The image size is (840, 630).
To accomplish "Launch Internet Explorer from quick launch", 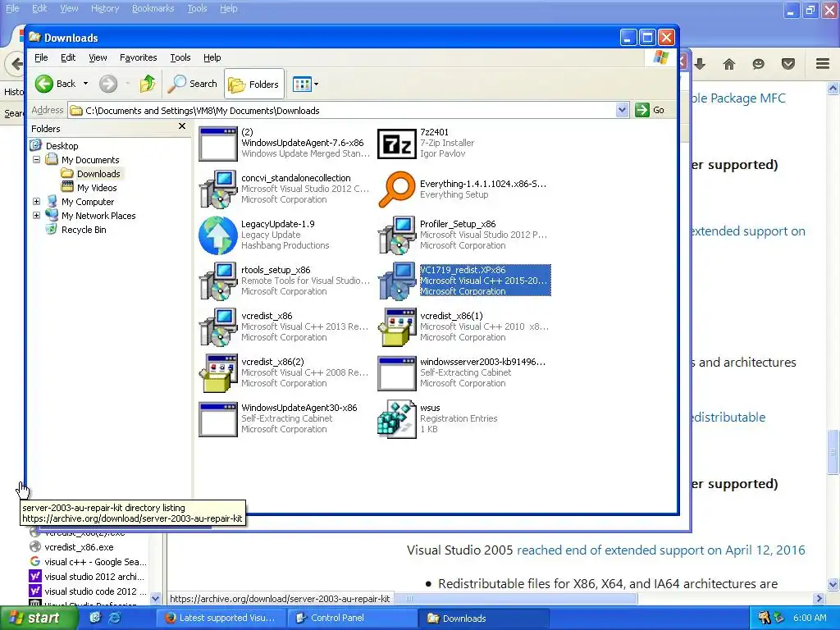I will (115, 618).
